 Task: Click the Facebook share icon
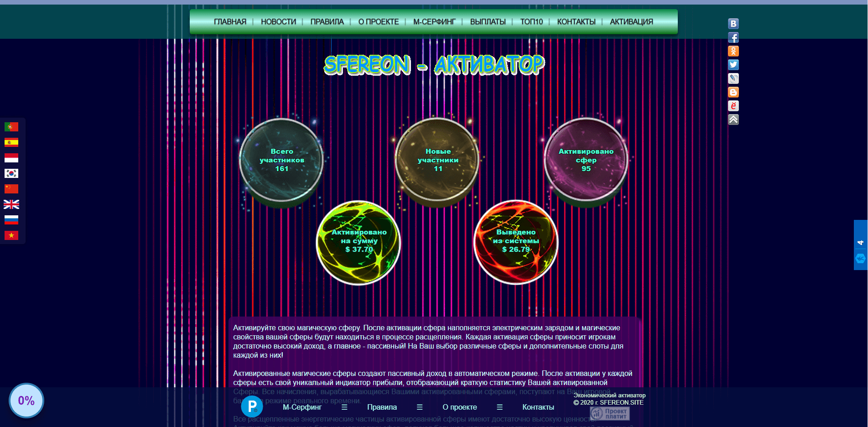733,37
